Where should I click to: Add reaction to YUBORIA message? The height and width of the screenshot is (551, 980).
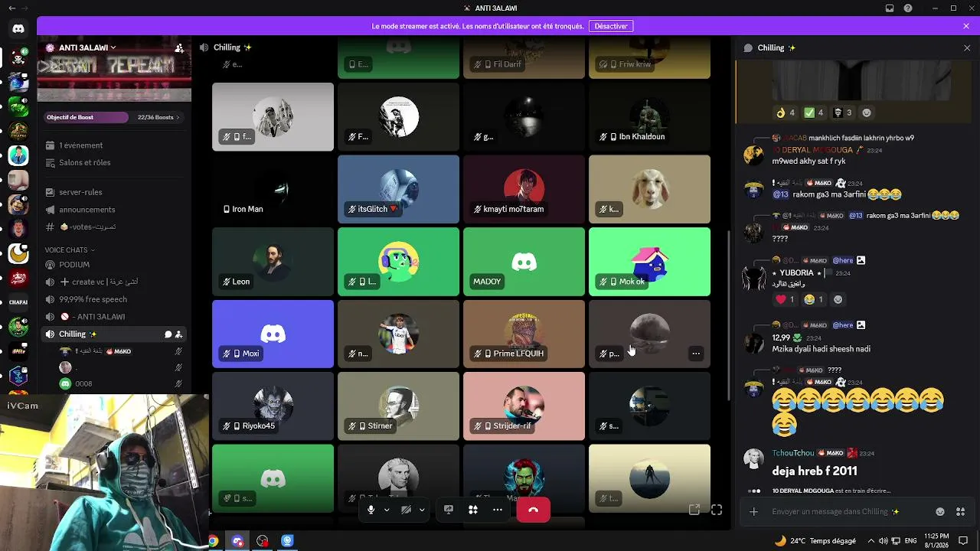838,299
